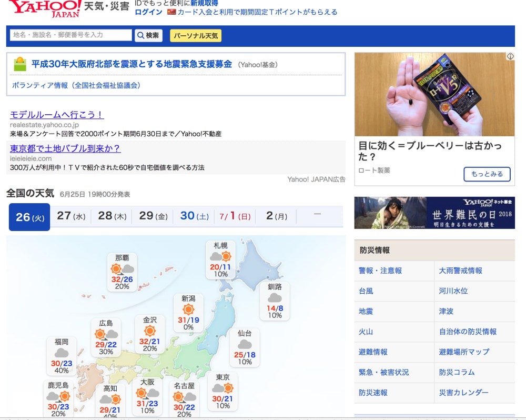The width and height of the screenshot is (526, 420).
Task: Click the green donation box icon
Action: point(20,64)
